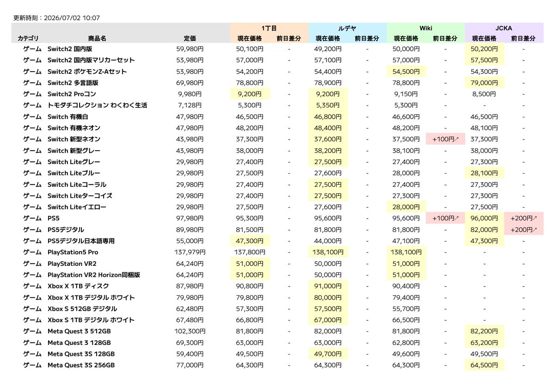This screenshot has width=555, height=392.
Task: Click product name PlayStation5 Pro
Action: pyautogui.click(x=73, y=252)
